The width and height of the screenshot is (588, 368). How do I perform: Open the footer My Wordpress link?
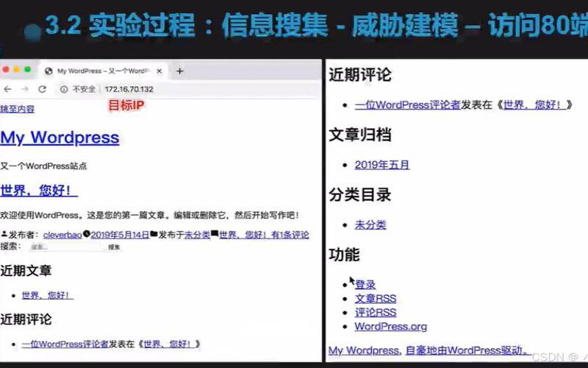[363, 351]
